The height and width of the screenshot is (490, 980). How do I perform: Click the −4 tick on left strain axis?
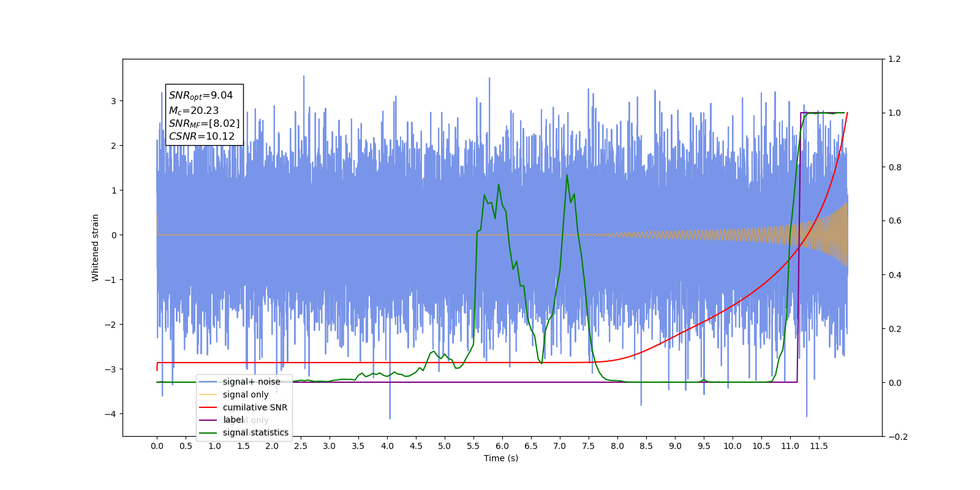[x=110, y=414]
